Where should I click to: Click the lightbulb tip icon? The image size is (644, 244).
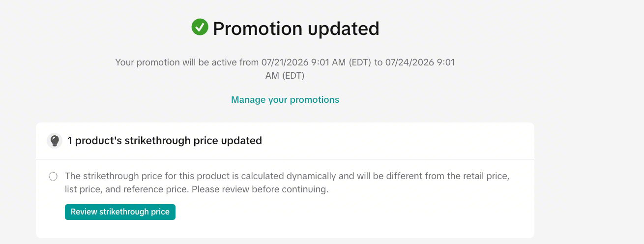(55, 141)
